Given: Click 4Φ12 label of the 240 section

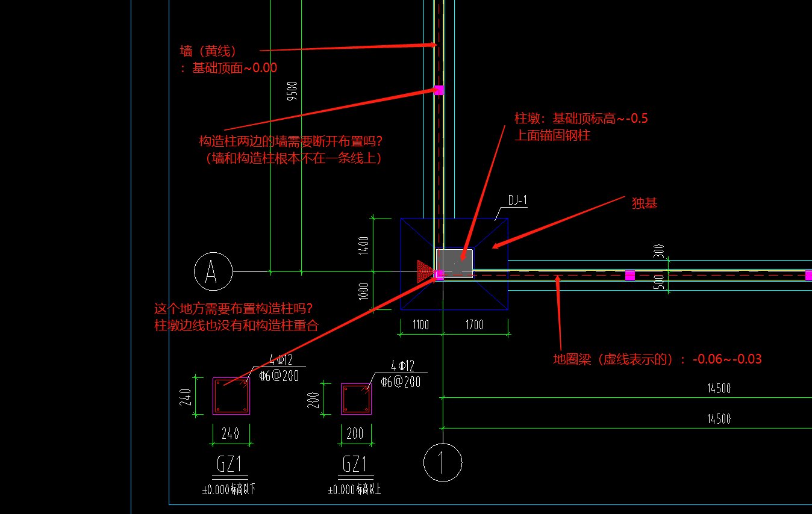Looking at the screenshot, I should (281, 360).
